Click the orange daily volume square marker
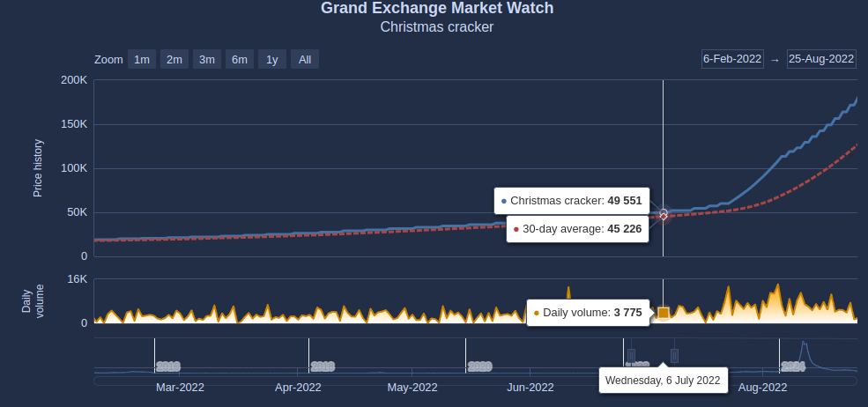 coord(664,314)
